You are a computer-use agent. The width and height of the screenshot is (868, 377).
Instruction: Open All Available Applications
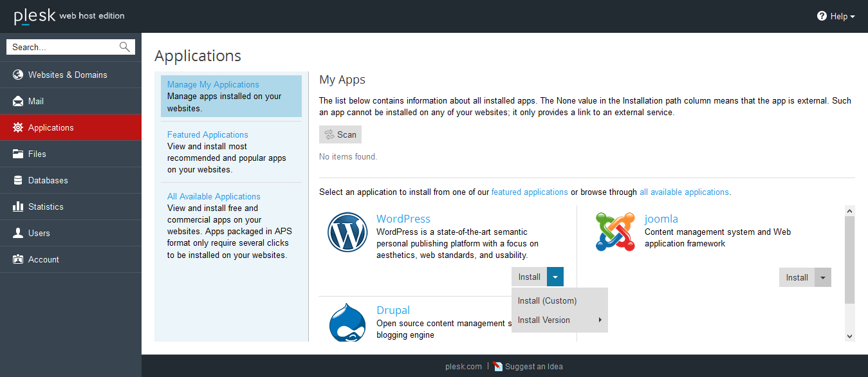click(214, 196)
